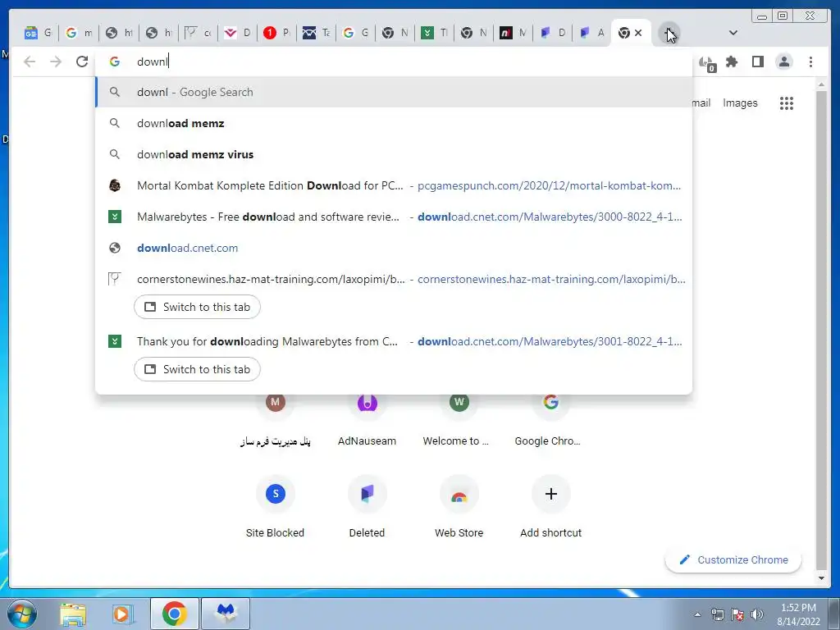Viewport: 840px width, 630px height.
Task: Click the Chrome taskbar button
Action: 175,614
